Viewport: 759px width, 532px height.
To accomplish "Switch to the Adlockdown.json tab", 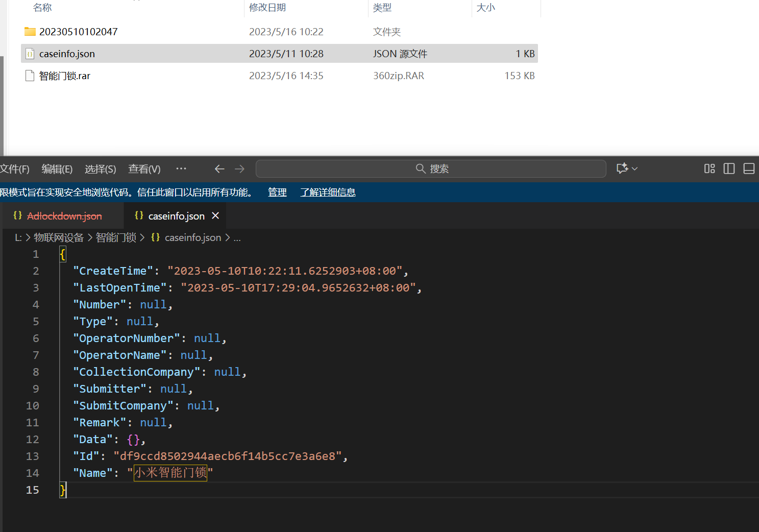I will (64, 216).
